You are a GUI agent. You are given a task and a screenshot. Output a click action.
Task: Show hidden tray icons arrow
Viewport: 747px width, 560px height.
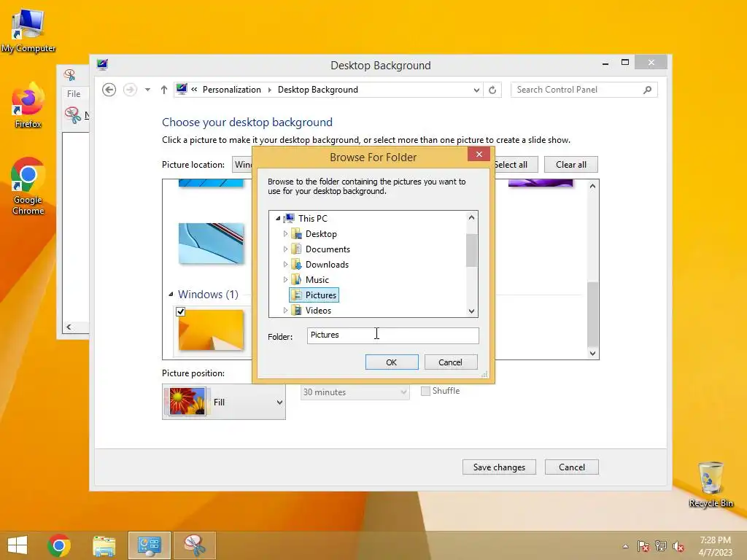(625, 546)
